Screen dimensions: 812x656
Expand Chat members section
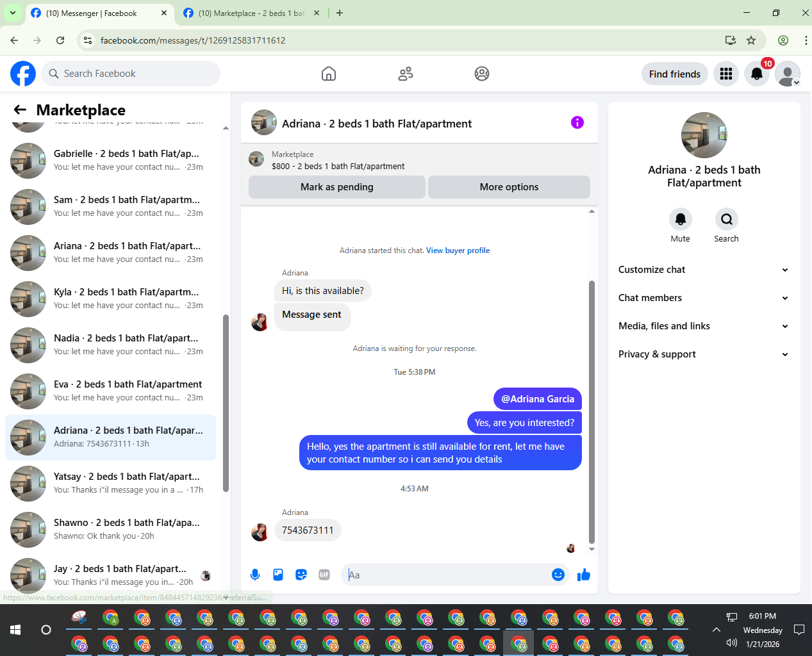click(704, 298)
